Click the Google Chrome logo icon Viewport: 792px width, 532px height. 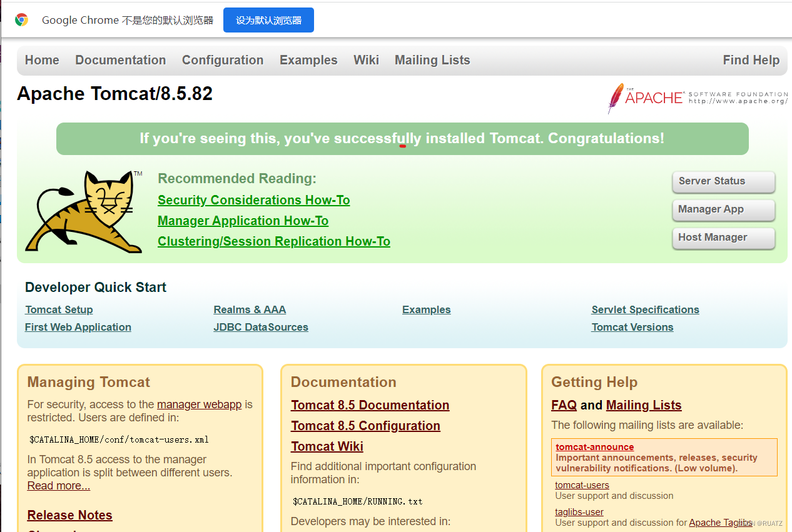point(21,20)
